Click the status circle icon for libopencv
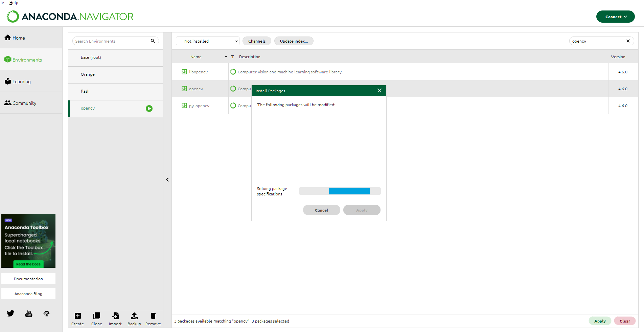Viewport: 644px width, 332px height. (233, 72)
